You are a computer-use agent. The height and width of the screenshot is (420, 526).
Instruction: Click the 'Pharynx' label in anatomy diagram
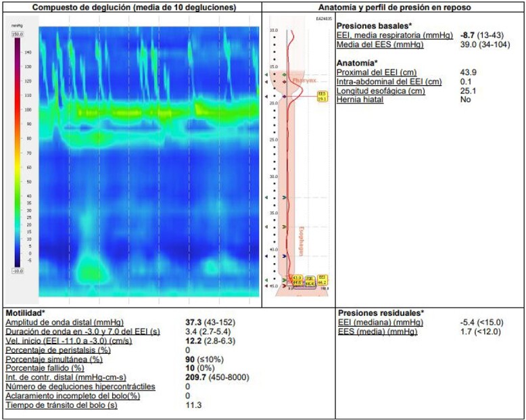[304, 80]
